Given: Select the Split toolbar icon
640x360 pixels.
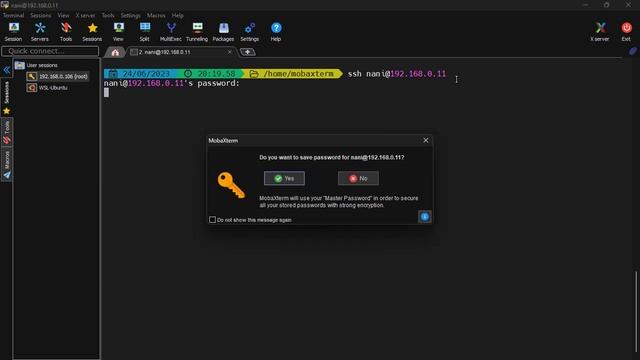Looking at the screenshot, I should click(x=144, y=32).
